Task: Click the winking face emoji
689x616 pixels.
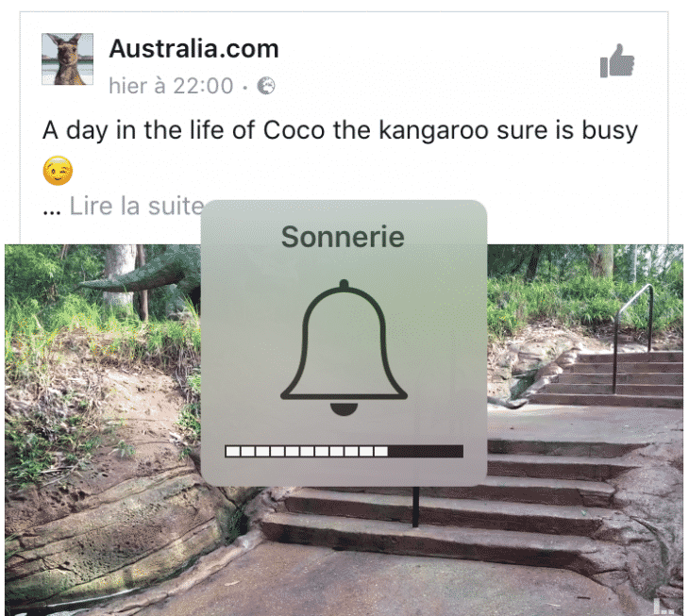Action: [x=58, y=171]
